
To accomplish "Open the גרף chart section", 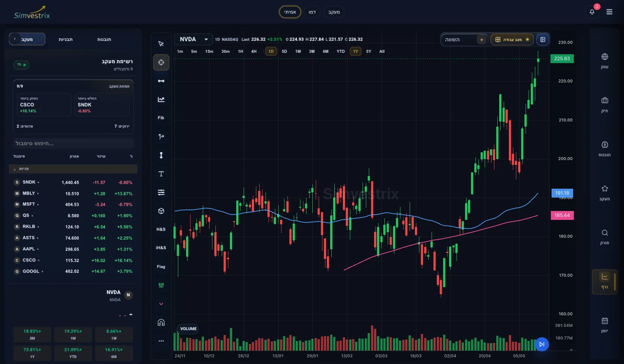I will click(x=604, y=282).
